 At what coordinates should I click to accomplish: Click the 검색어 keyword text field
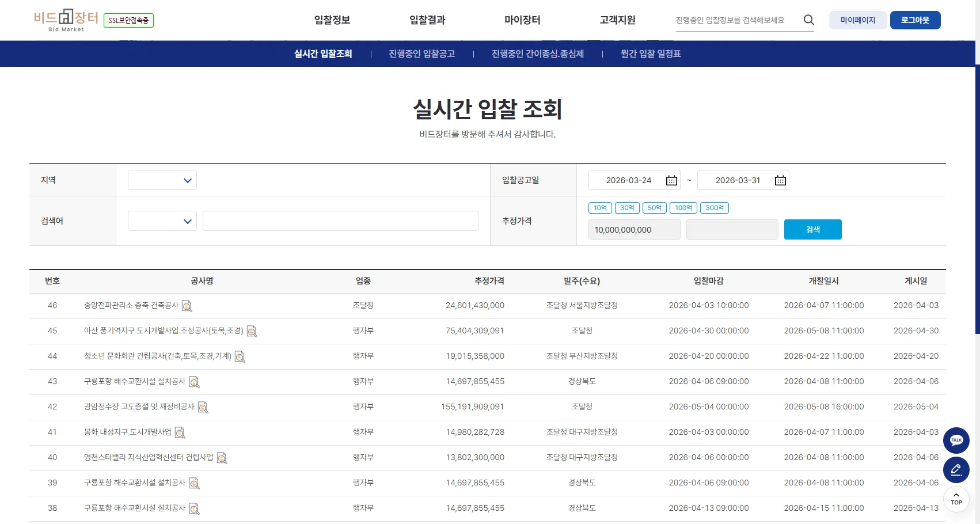click(x=340, y=221)
